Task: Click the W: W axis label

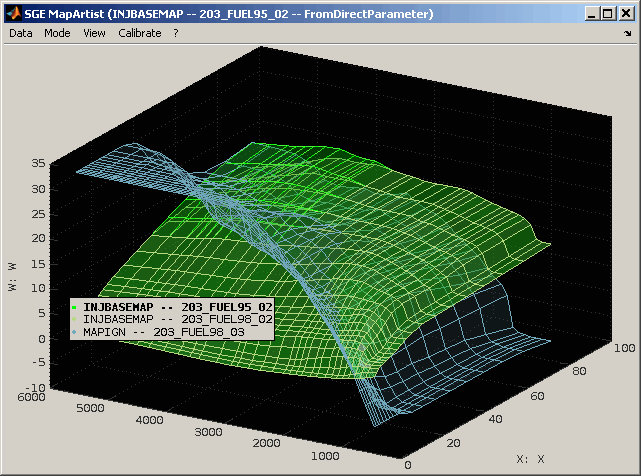Action: (x=12, y=277)
